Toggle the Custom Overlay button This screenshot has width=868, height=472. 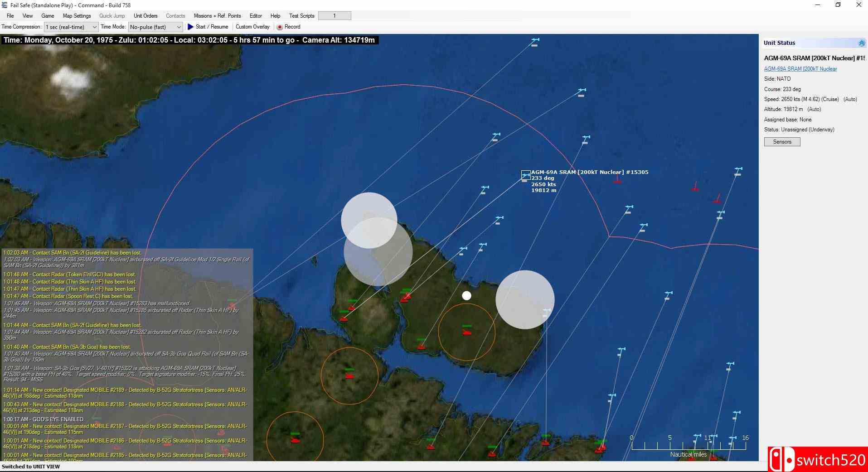coord(252,27)
